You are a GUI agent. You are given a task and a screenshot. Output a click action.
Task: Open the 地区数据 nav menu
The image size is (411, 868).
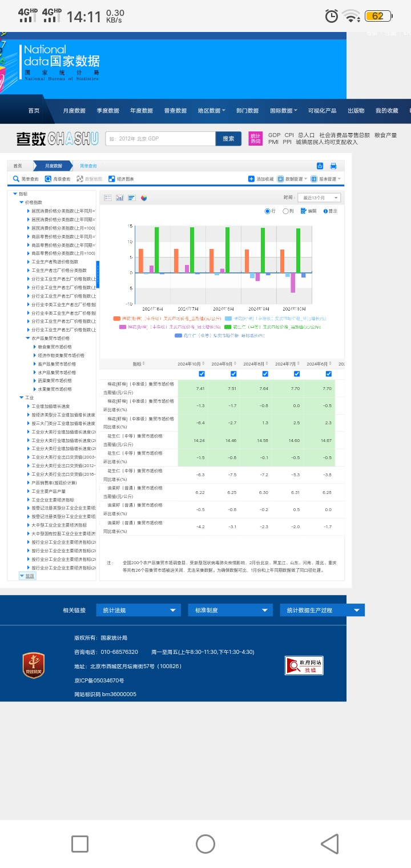click(211, 111)
